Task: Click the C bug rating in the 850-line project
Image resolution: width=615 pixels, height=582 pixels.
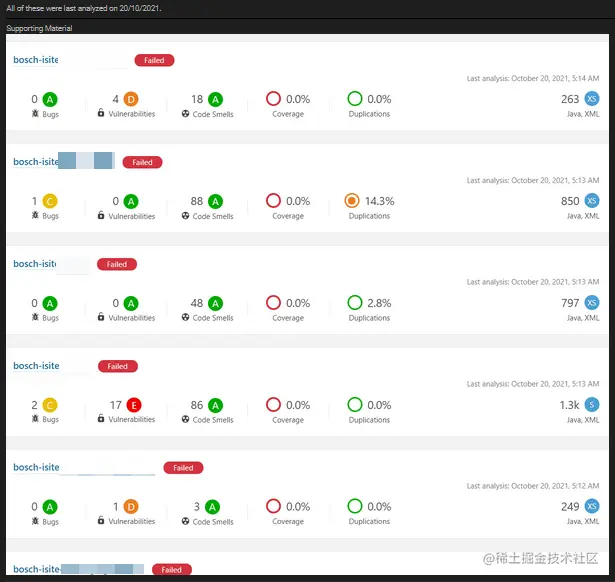Action: pyautogui.click(x=50, y=201)
